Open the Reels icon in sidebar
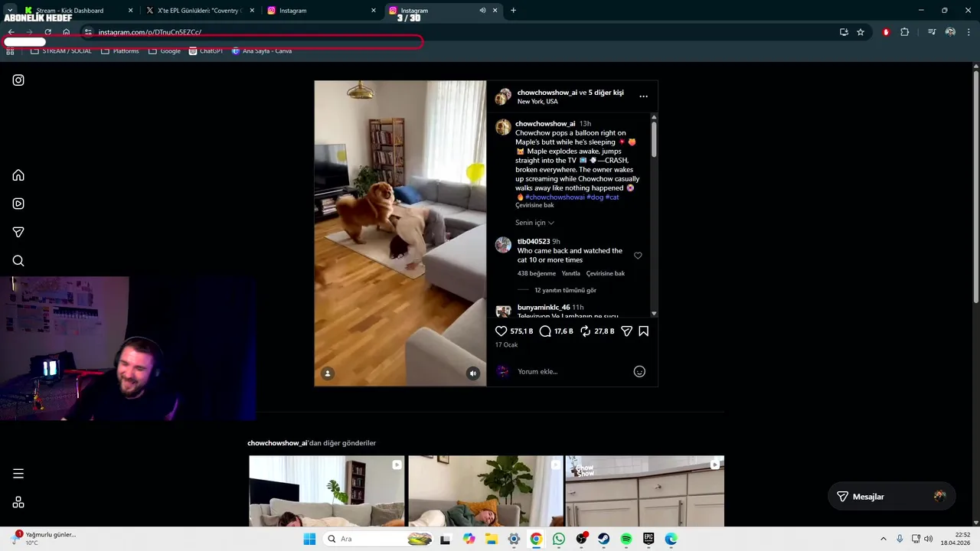 click(18, 204)
